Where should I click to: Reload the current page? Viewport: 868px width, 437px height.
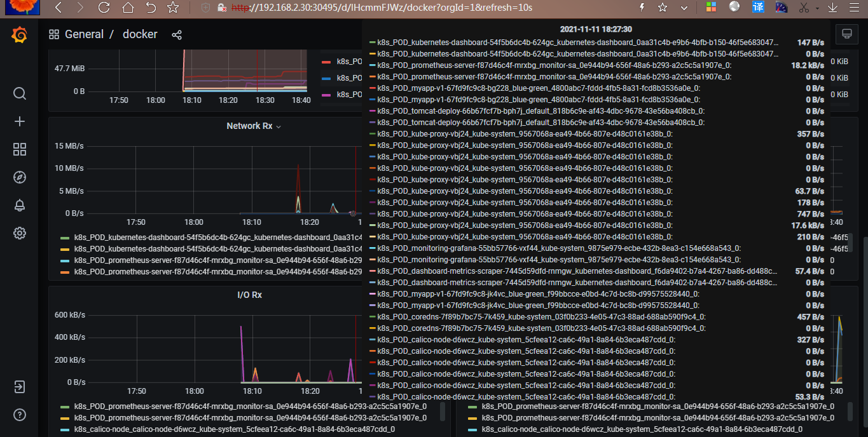pyautogui.click(x=104, y=8)
